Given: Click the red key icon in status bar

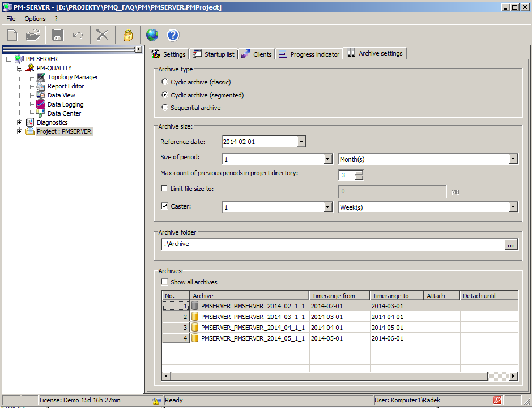Looking at the screenshot, I should 497,400.
